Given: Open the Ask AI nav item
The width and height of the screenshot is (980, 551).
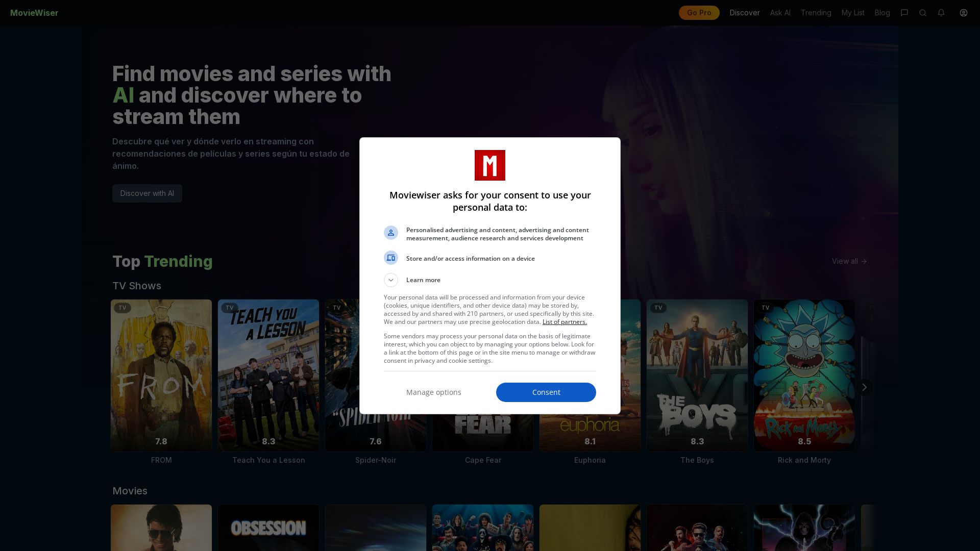Looking at the screenshot, I should 780,13.
